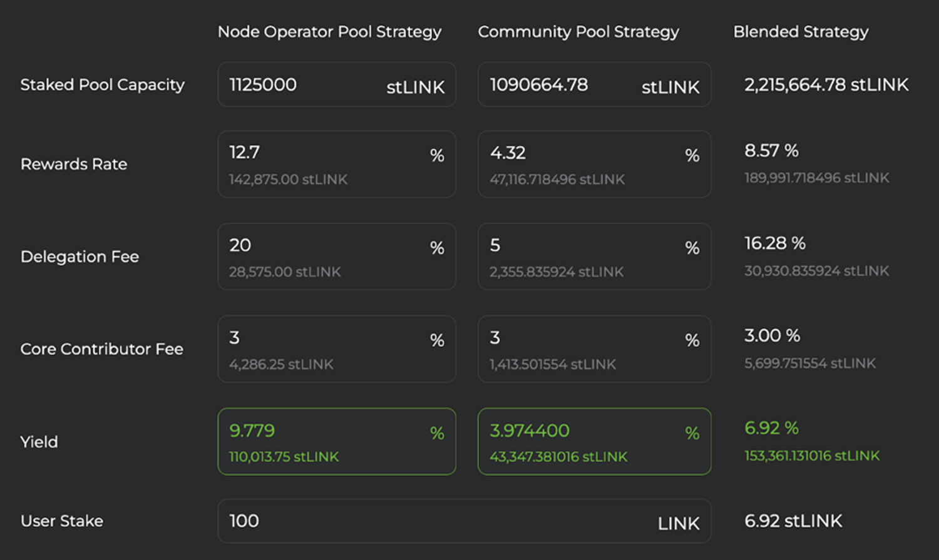Image resolution: width=939 pixels, height=560 pixels.
Task: Click the green Community Pool Yield box
Action: 594,441
